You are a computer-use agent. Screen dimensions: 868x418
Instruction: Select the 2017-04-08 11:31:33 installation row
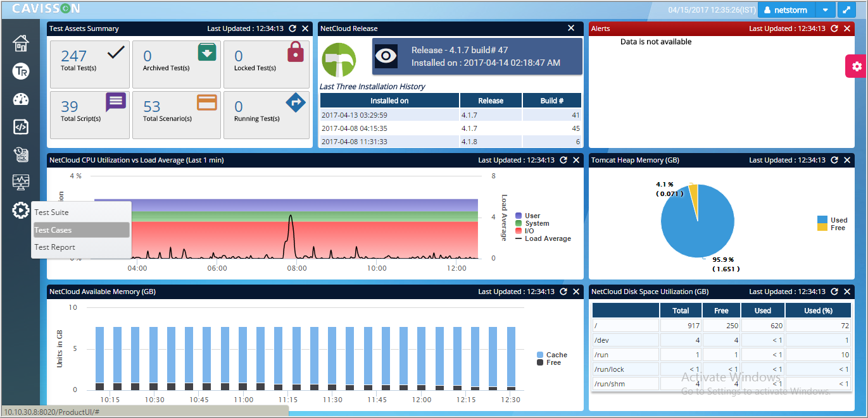click(x=451, y=142)
